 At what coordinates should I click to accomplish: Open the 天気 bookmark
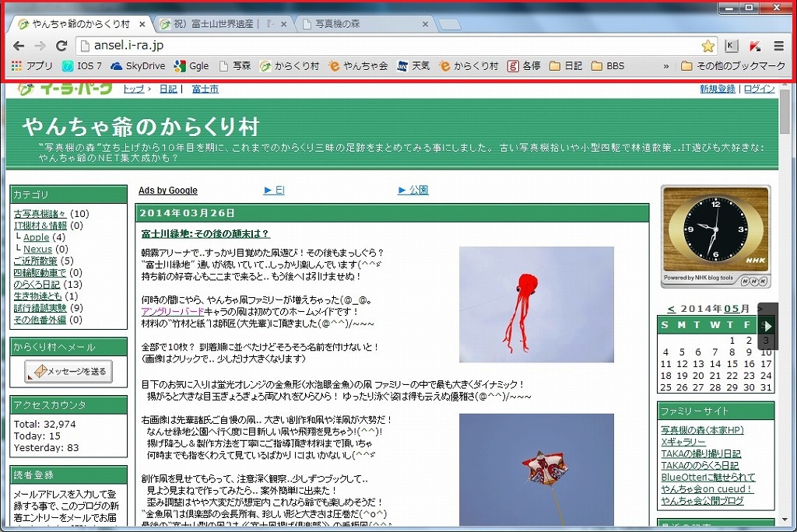point(413,66)
